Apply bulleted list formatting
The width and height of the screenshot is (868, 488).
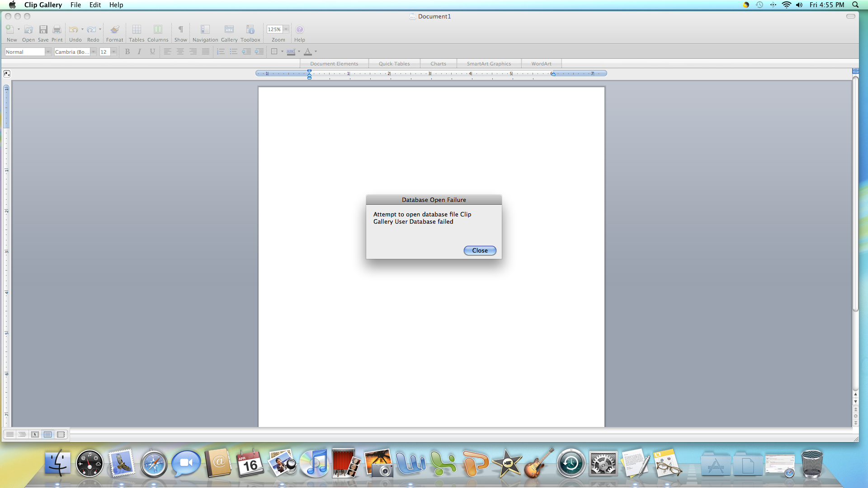tap(233, 52)
